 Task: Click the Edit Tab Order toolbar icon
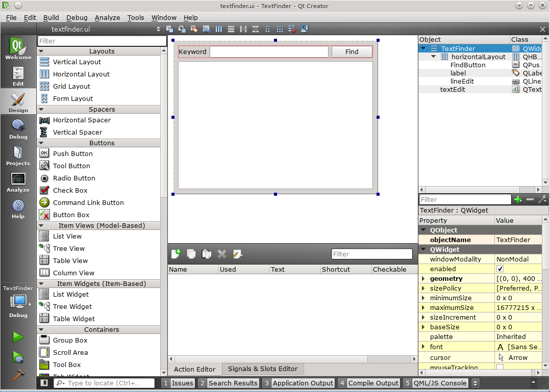206,29
